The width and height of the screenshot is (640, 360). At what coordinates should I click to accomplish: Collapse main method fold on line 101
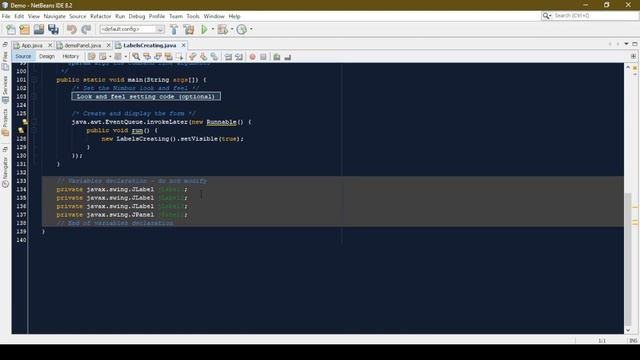pos(35,80)
